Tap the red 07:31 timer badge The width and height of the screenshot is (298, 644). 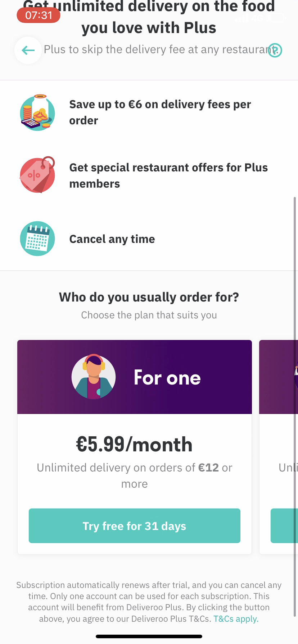[38, 15]
